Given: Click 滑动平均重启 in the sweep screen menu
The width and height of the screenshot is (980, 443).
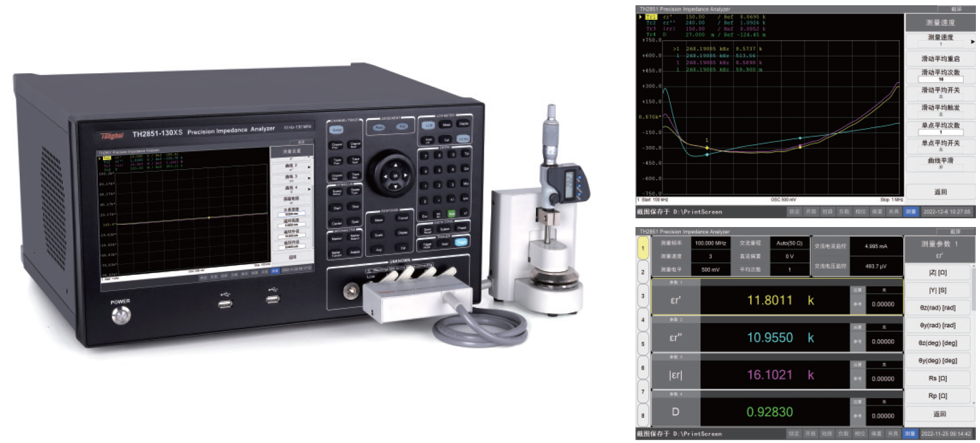Looking at the screenshot, I should click(x=940, y=59).
